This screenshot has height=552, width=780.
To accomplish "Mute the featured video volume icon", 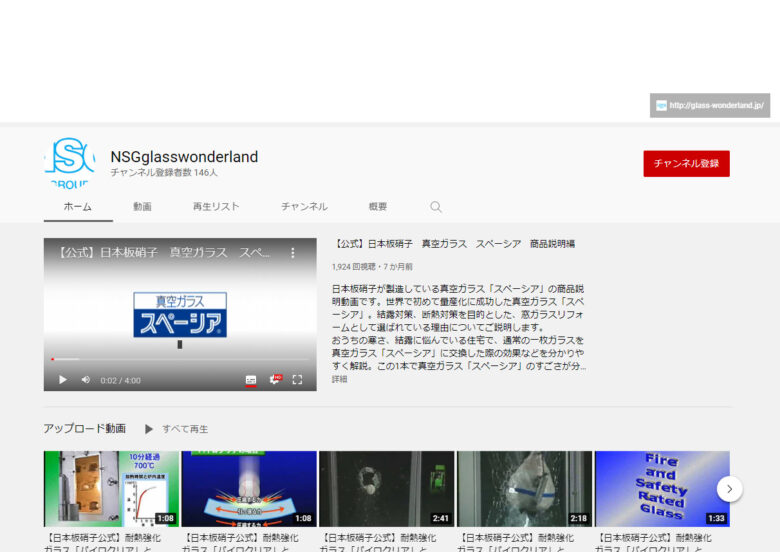I will [x=86, y=380].
